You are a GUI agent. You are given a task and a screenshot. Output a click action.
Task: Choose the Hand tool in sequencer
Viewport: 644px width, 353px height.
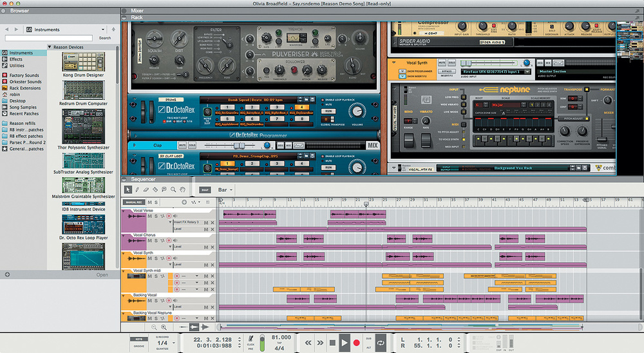(x=182, y=189)
